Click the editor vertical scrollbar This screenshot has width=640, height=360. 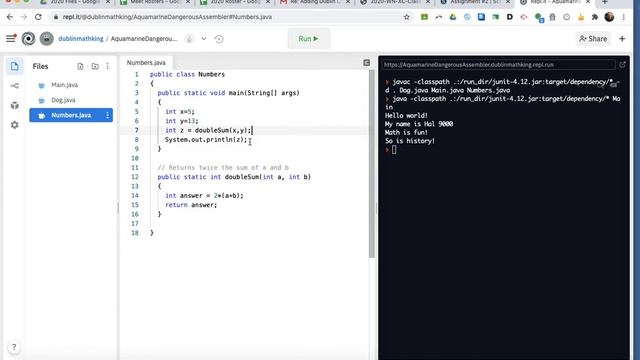click(x=372, y=163)
